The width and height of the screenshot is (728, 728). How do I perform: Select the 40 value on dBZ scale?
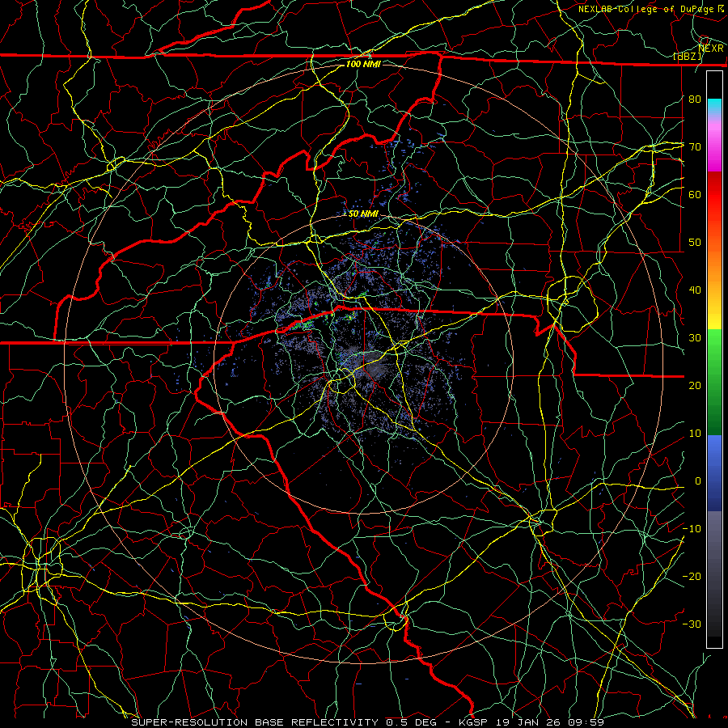pyautogui.click(x=695, y=290)
